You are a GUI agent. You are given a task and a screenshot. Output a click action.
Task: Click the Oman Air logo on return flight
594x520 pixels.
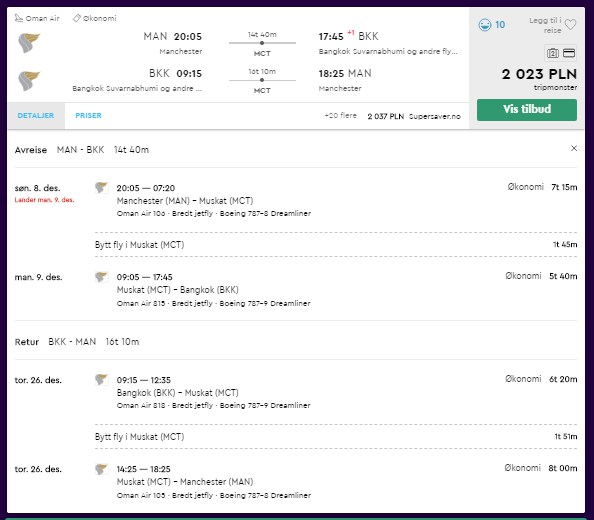[x=29, y=81]
